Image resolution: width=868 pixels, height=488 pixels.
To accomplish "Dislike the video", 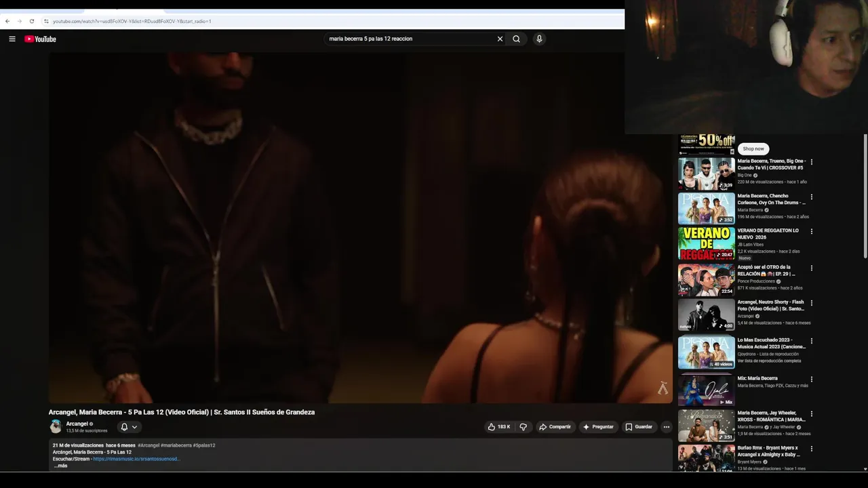I will coord(523,427).
